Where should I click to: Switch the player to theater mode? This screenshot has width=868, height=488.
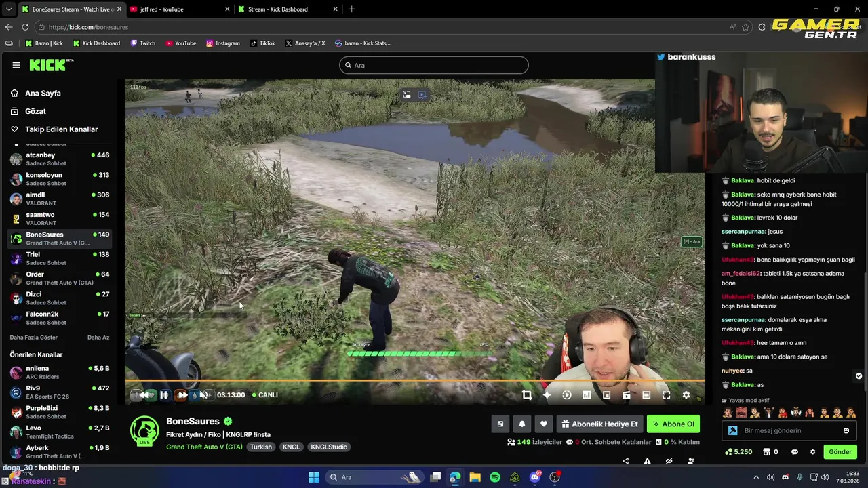click(646, 395)
